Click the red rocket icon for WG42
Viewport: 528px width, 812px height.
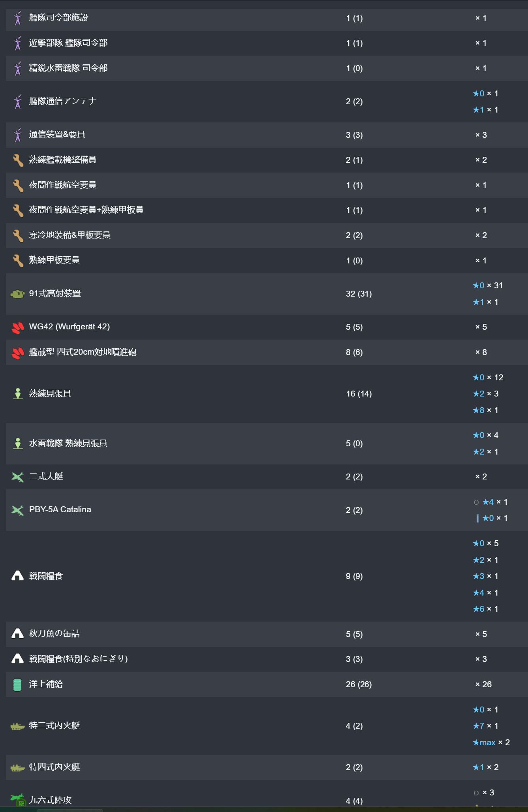[x=17, y=327]
